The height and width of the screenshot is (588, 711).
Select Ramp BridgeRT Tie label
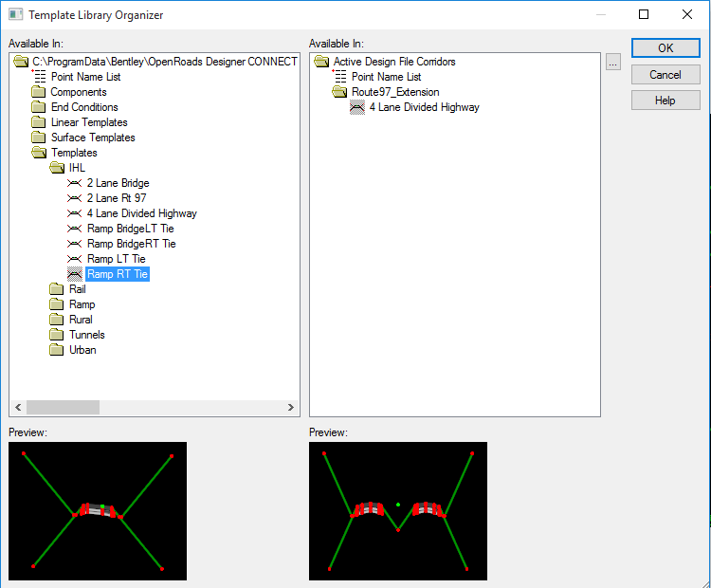tap(132, 244)
